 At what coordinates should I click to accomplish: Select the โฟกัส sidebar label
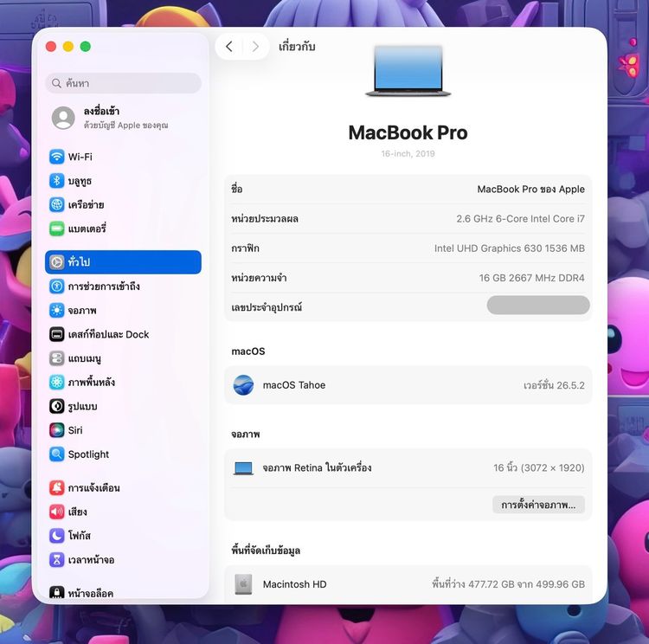coord(80,536)
